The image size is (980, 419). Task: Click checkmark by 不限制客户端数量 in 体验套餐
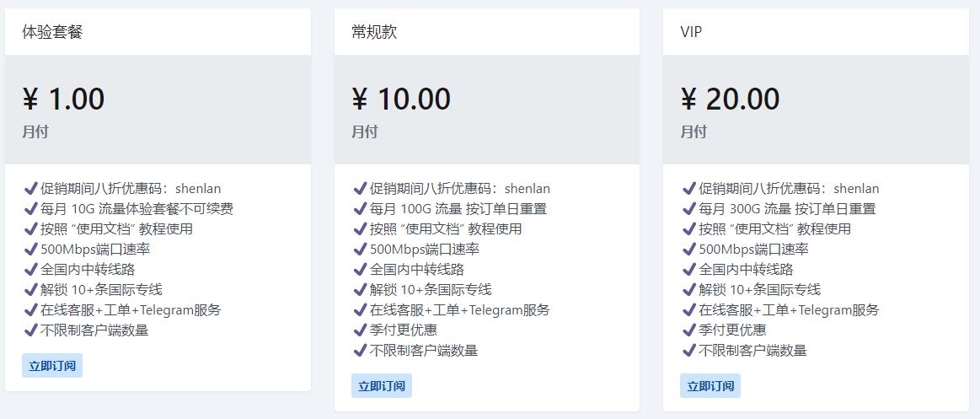pyautogui.click(x=30, y=330)
